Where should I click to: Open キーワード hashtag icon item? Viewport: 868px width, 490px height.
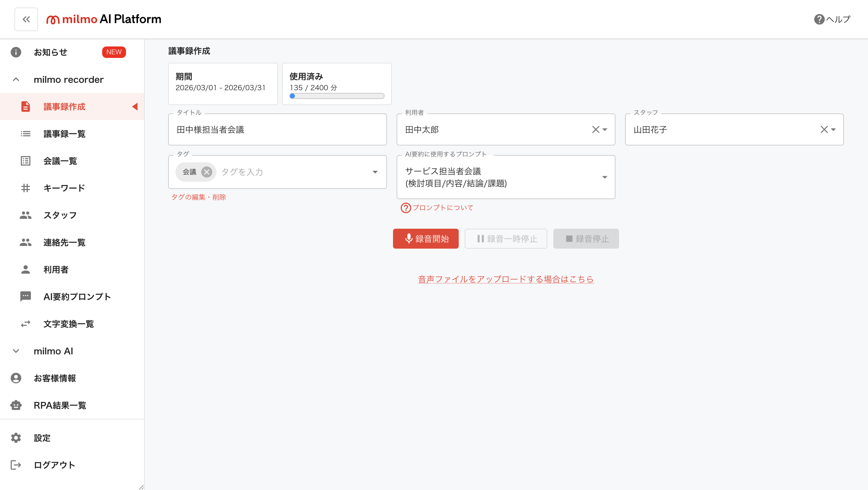[26, 188]
